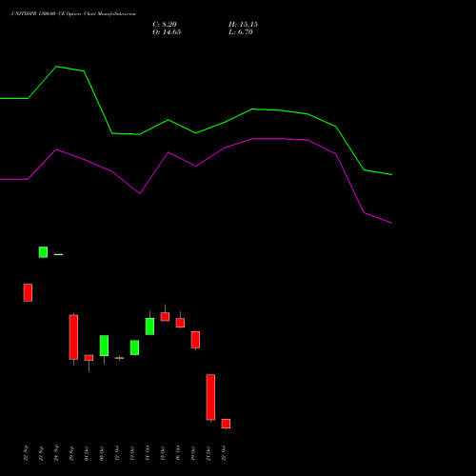Click the '23 Sep' date axis label
Viewport: 476px width, 476px height.
click(x=41, y=453)
